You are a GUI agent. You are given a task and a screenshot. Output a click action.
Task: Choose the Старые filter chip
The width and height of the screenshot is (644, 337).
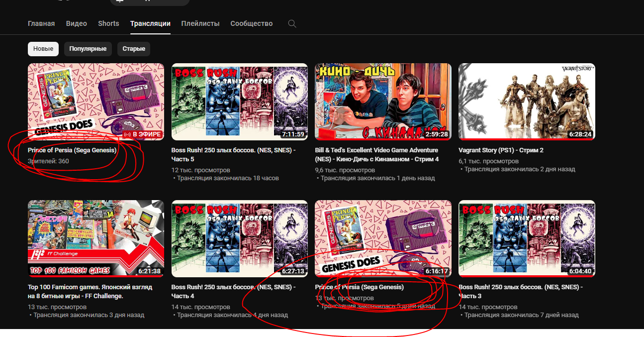pos(134,49)
